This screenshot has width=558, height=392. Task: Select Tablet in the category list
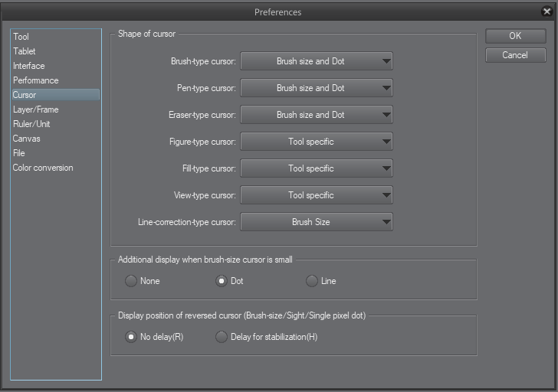coord(25,51)
